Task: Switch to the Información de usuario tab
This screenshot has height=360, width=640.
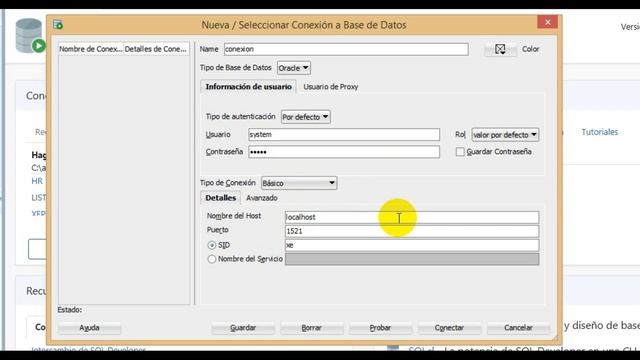Action: 248,87
